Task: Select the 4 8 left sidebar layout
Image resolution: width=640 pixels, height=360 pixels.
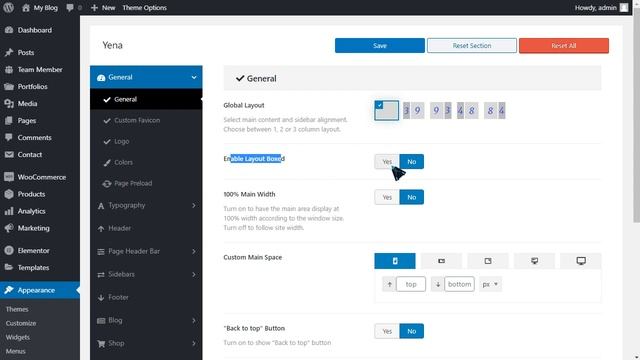Action: [x=467, y=110]
